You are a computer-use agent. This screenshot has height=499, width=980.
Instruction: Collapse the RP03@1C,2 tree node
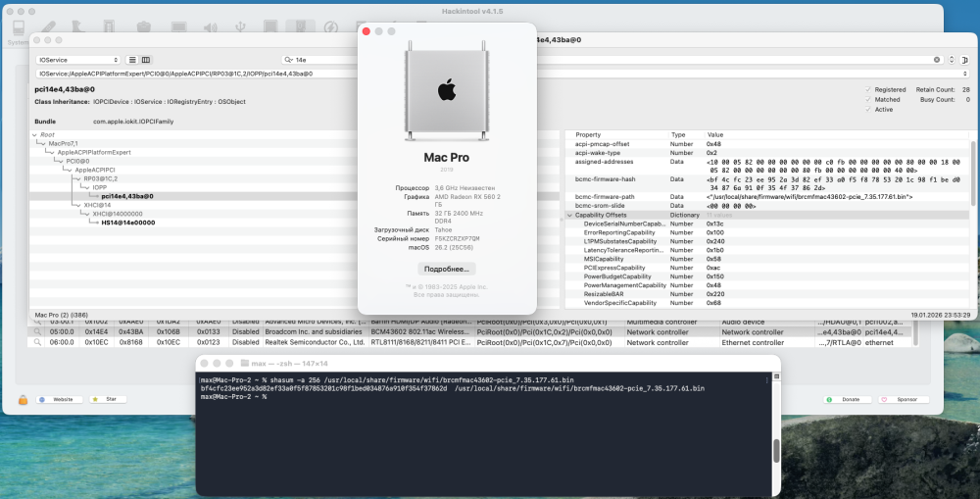pyautogui.click(x=77, y=178)
